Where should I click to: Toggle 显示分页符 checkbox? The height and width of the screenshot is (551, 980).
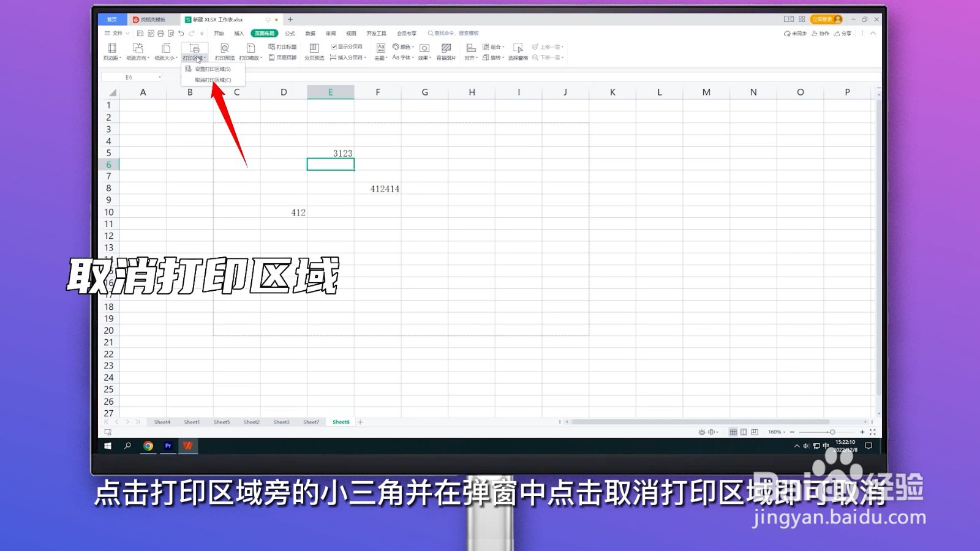(334, 47)
